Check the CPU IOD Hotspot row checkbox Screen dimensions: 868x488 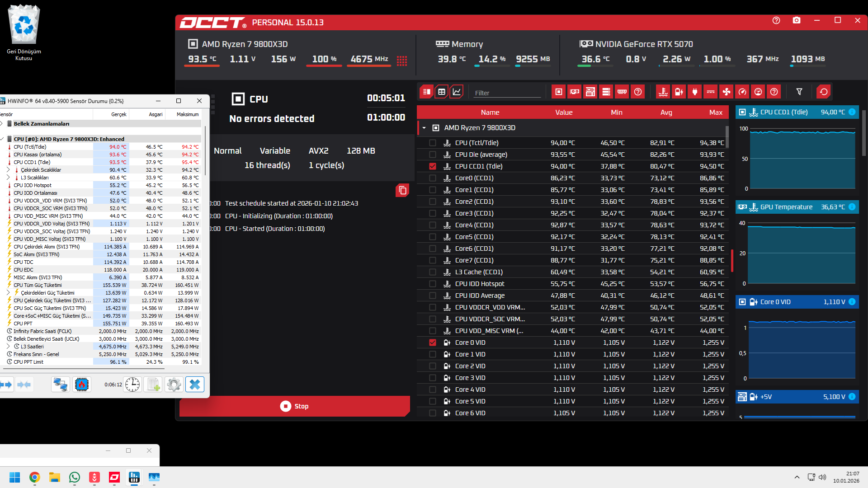[x=433, y=284]
